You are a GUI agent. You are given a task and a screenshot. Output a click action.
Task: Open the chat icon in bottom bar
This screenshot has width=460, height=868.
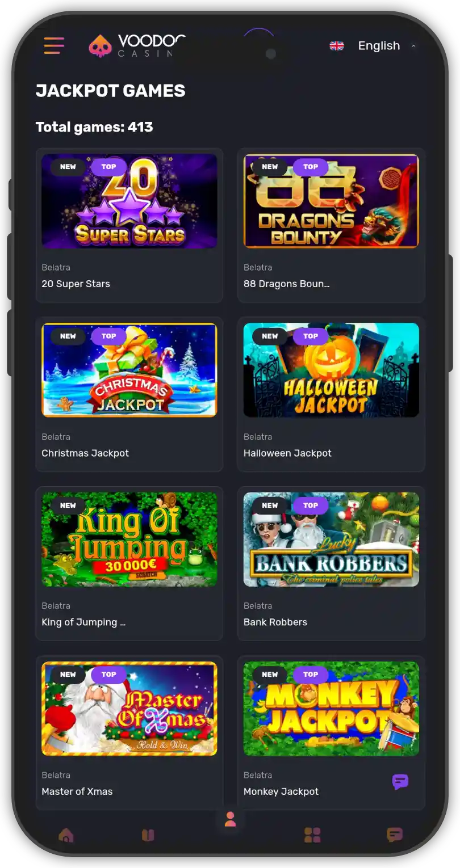(x=395, y=835)
